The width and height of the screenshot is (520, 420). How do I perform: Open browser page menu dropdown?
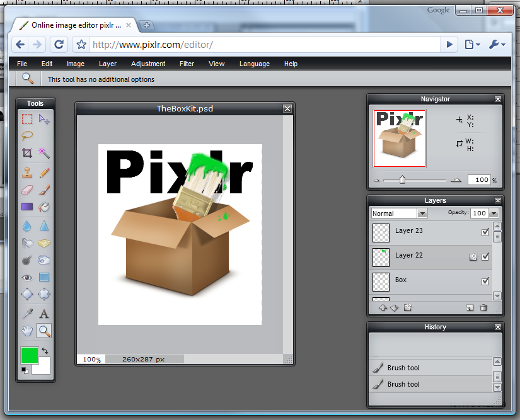coord(472,44)
